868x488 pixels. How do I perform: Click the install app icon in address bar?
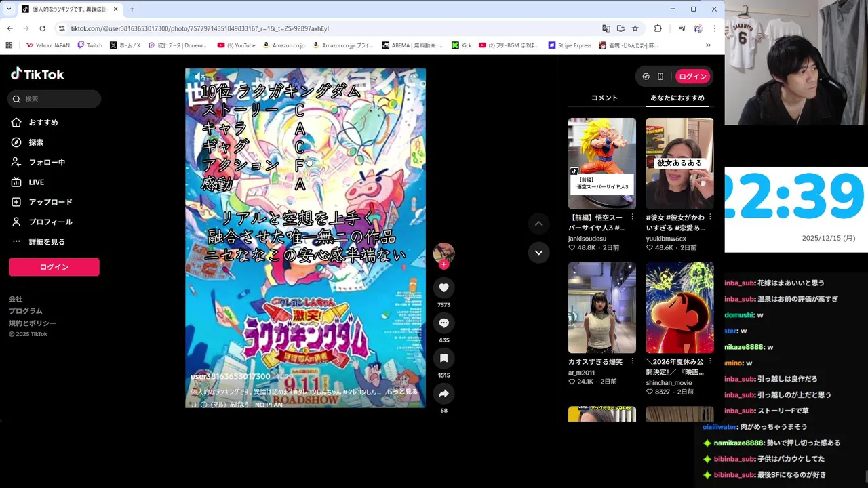click(x=620, y=28)
